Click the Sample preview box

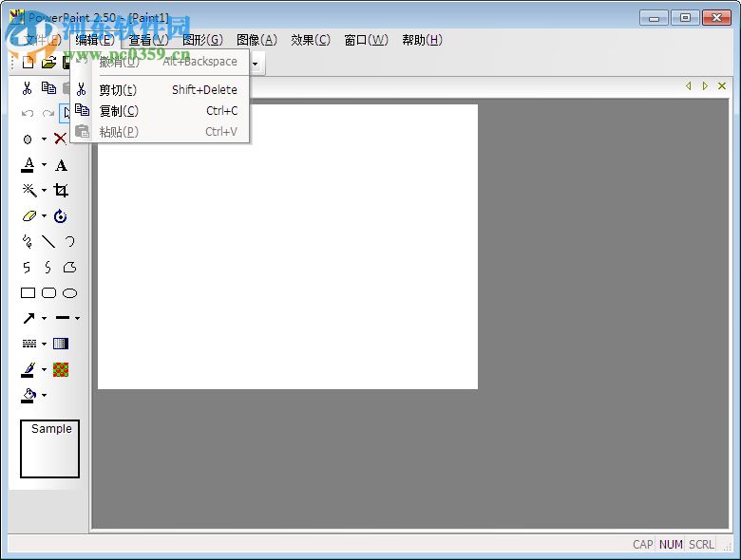49,449
